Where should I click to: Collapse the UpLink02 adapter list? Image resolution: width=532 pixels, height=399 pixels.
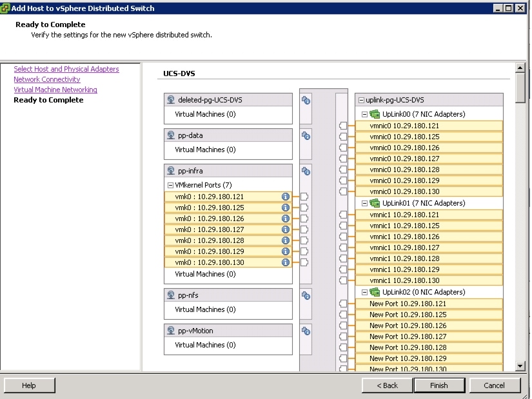(x=364, y=292)
